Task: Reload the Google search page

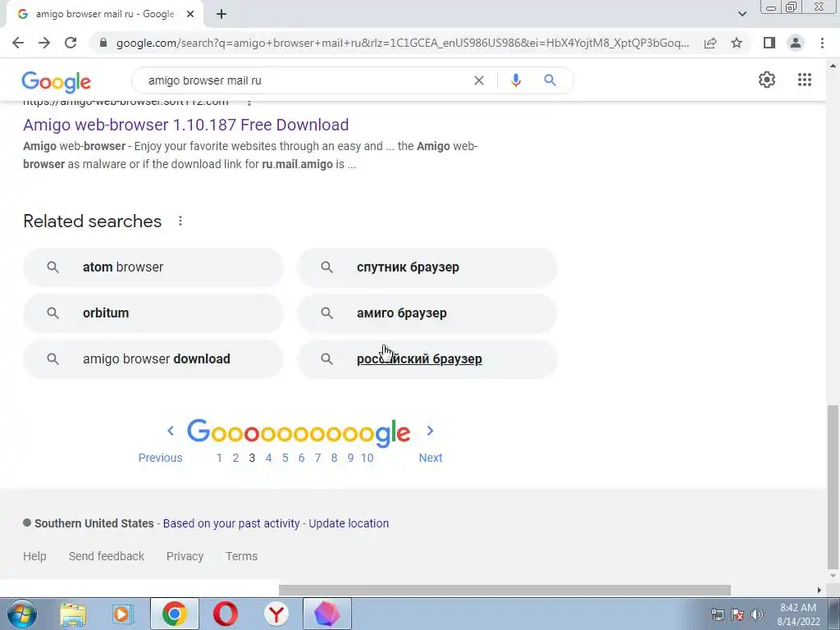Action: pos(71,43)
